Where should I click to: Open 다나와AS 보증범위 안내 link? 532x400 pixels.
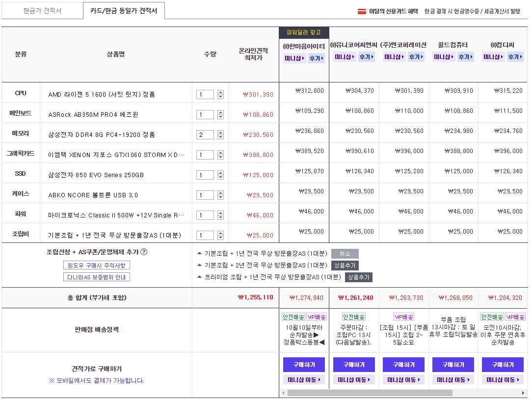97,277
